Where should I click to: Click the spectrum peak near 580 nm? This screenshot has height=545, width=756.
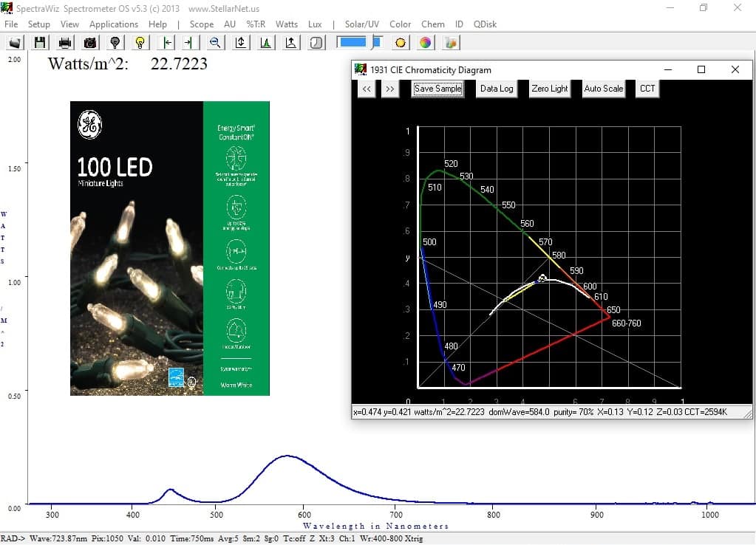coord(287,456)
